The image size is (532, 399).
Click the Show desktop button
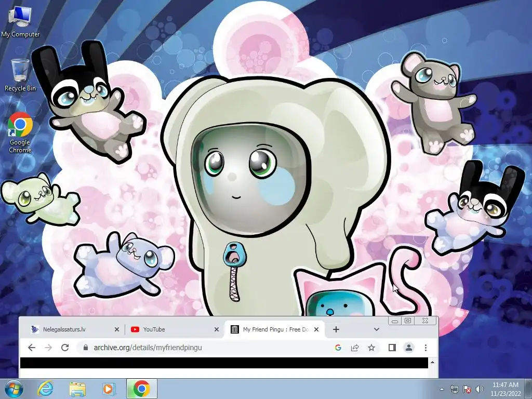pos(528,389)
